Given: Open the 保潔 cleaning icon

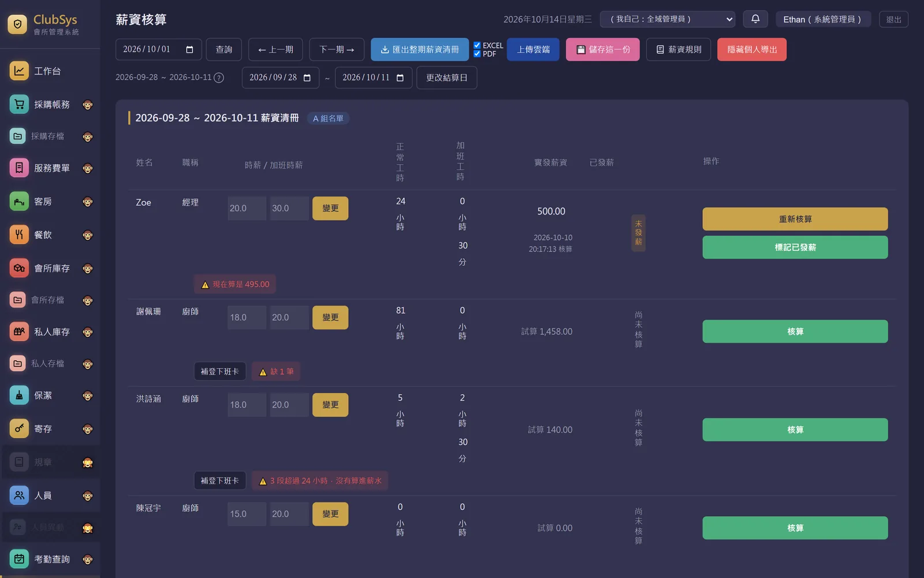Looking at the screenshot, I should click(19, 395).
